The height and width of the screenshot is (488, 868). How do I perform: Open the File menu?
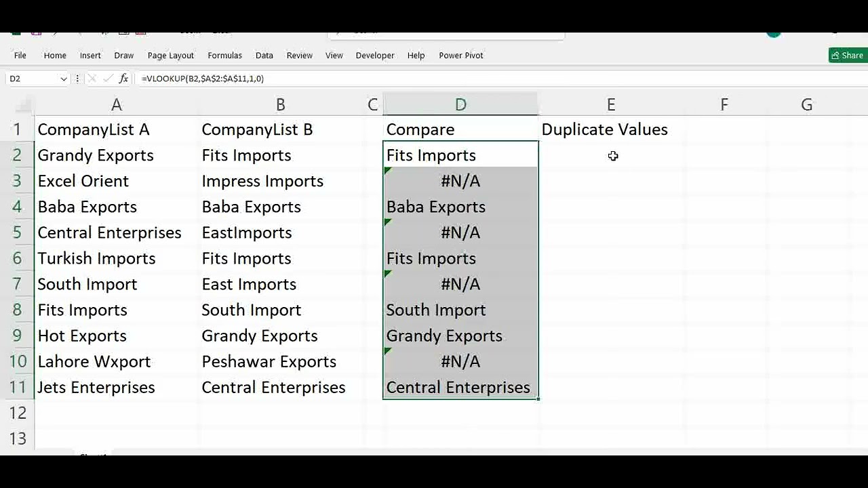click(x=20, y=56)
